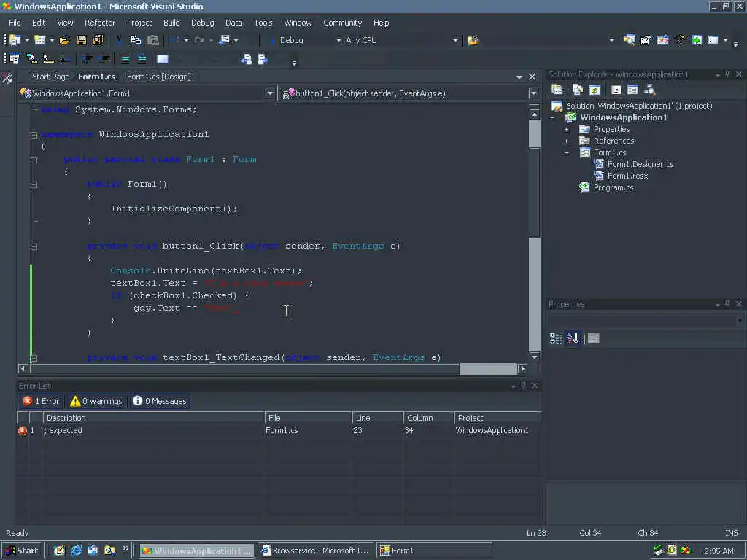Screen dimensions: 747x560
Task: Open the Any CPU platform dropdown
Action: coord(455,41)
